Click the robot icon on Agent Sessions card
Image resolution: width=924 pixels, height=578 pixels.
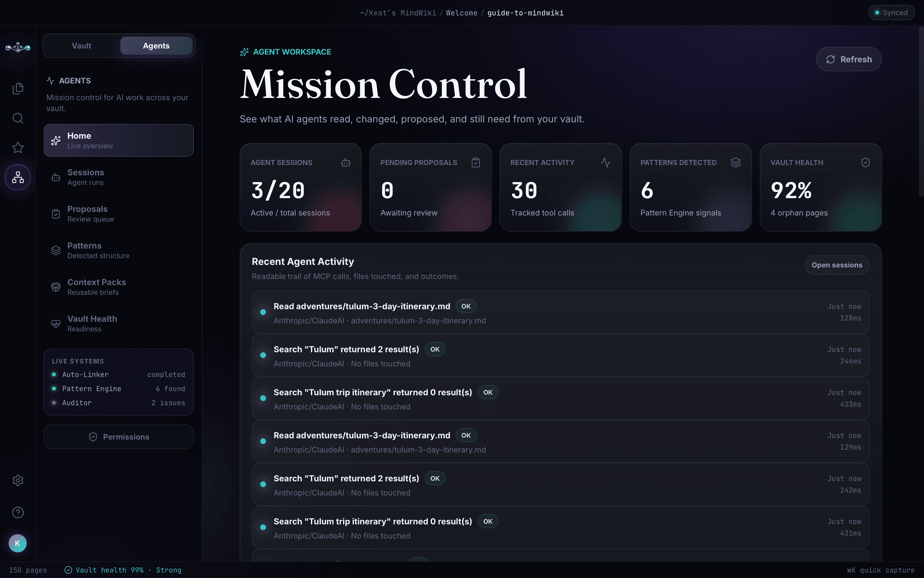[x=346, y=162]
